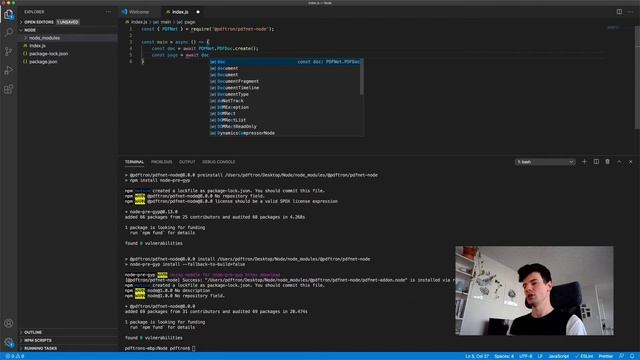Viewport: 640px width, 360px height.
Task: Choose 'DocumentTimeline' autocomplete suggestion
Action: pyautogui.click(x=285, y=88)
